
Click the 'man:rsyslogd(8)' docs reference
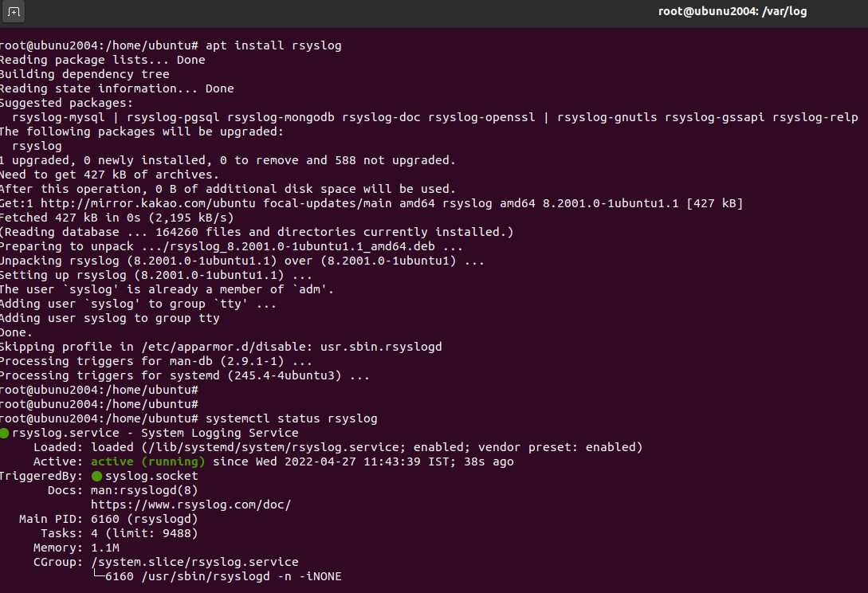144,491
